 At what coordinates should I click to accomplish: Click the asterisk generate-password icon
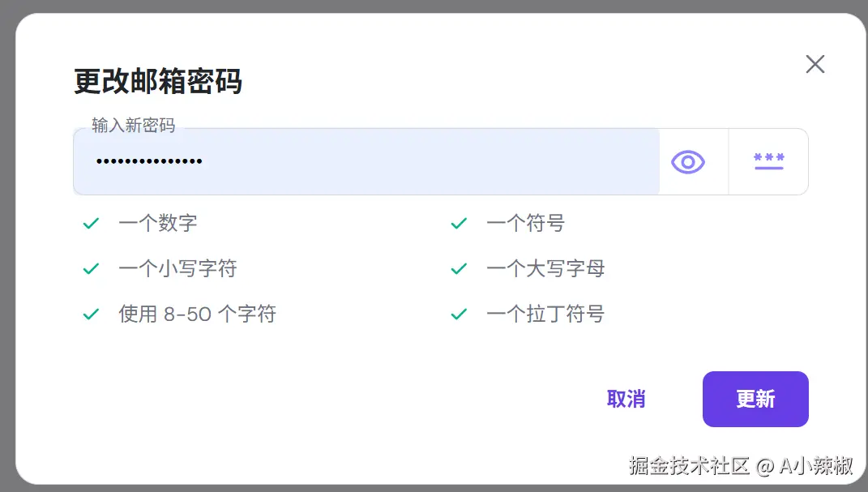tap(768, 161)
